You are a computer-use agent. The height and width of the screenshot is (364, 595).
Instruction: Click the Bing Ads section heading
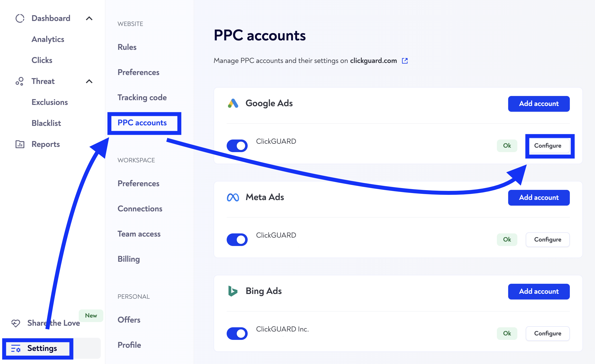(x=264, y=291)
